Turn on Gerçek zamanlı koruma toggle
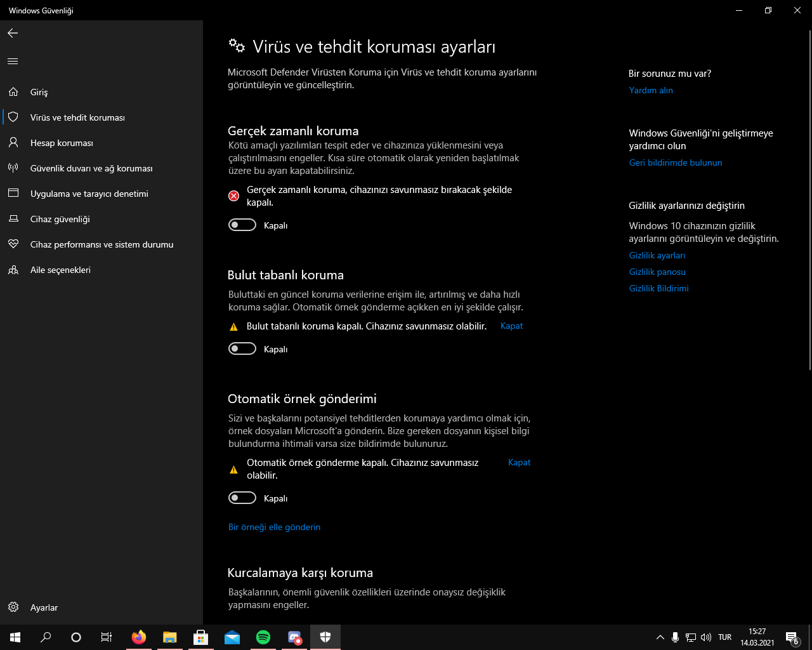Screen dimensions: 812x650 pos(242,225)
